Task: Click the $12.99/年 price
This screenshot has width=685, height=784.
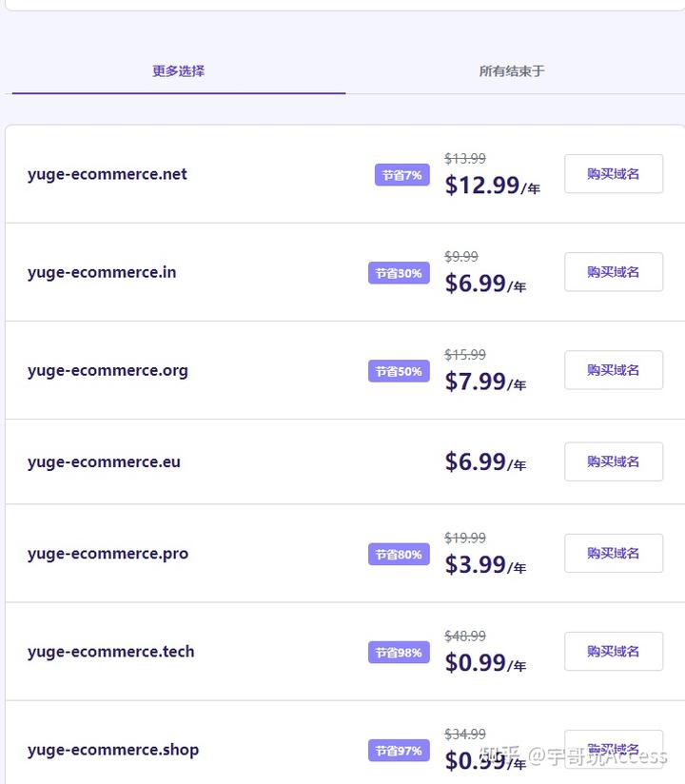Action: click(493, 186)
